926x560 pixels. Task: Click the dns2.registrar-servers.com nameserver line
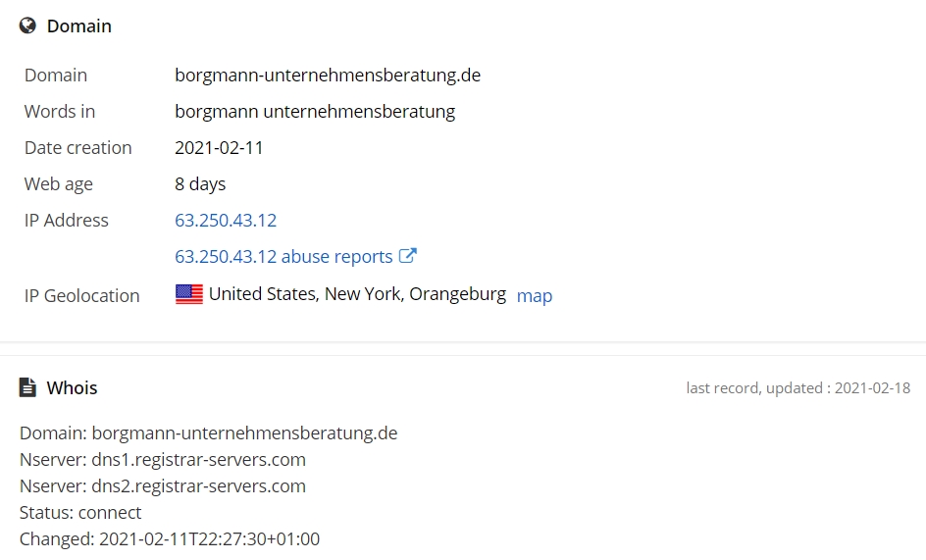[x=163, y=486]
